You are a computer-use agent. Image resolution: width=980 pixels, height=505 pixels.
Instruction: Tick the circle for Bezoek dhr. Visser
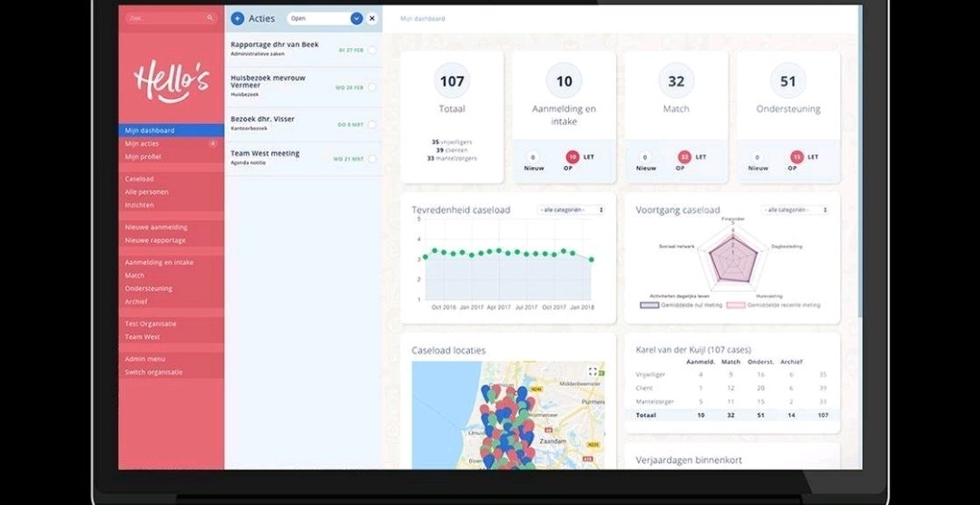372,125
